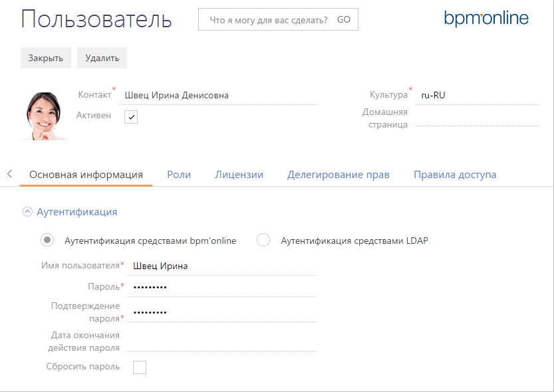Click the Аутентификация section title

(x=77, y=212)
